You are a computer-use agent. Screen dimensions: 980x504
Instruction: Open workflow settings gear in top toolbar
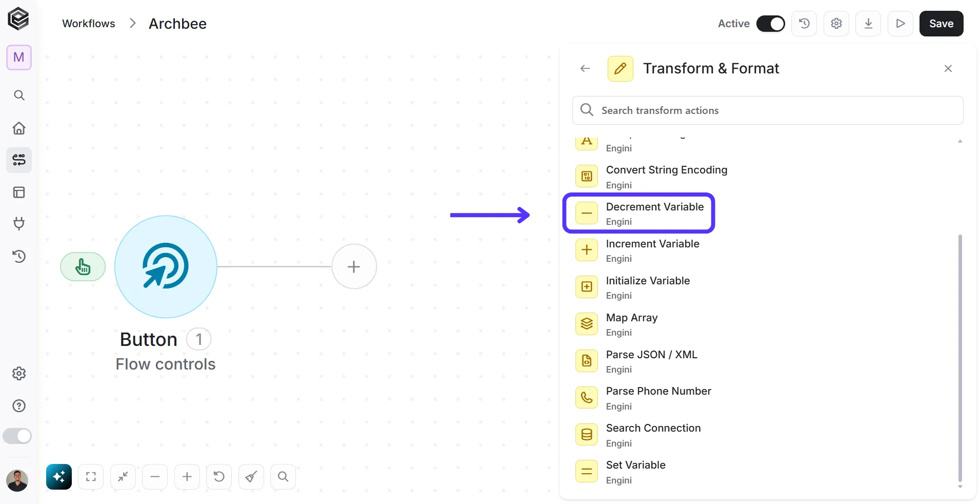pos(836,24)
